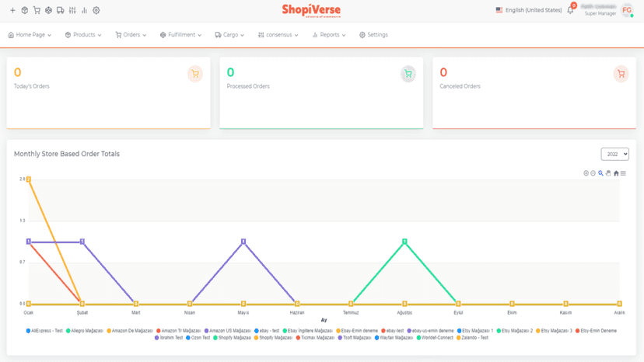The image size is (644, 362).
Task: Expand the consensus menu
Action: (x=278, y=35)
